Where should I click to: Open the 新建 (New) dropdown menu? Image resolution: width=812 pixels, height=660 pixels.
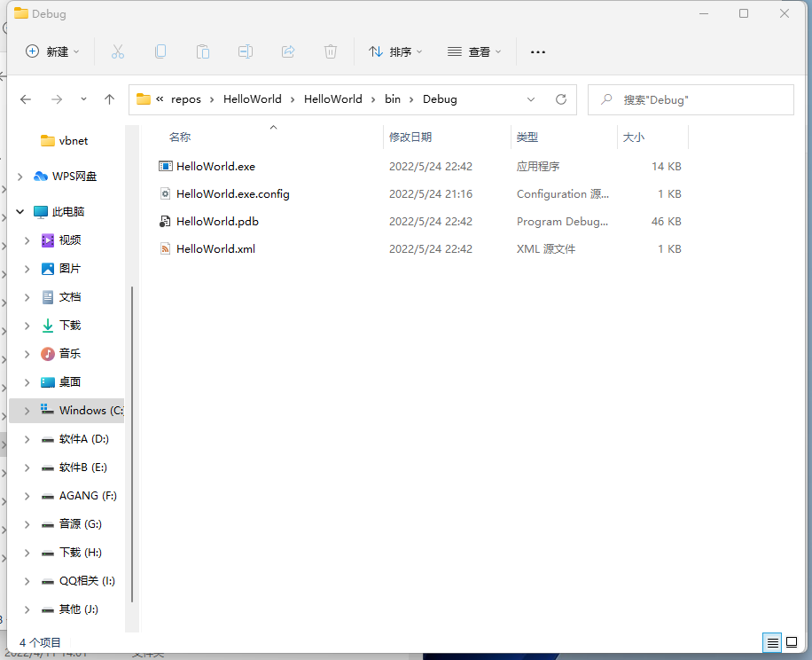coord(52,51)
